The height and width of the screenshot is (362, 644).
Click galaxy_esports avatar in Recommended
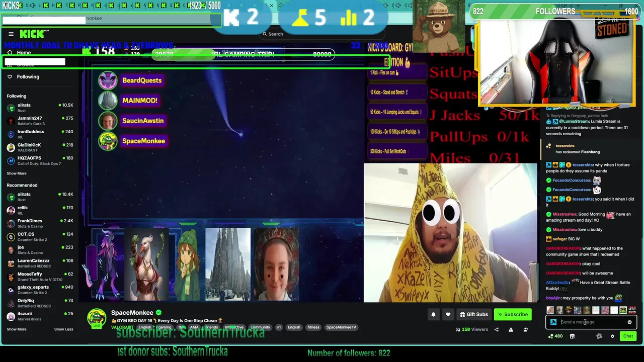click(x=11, y=290)
